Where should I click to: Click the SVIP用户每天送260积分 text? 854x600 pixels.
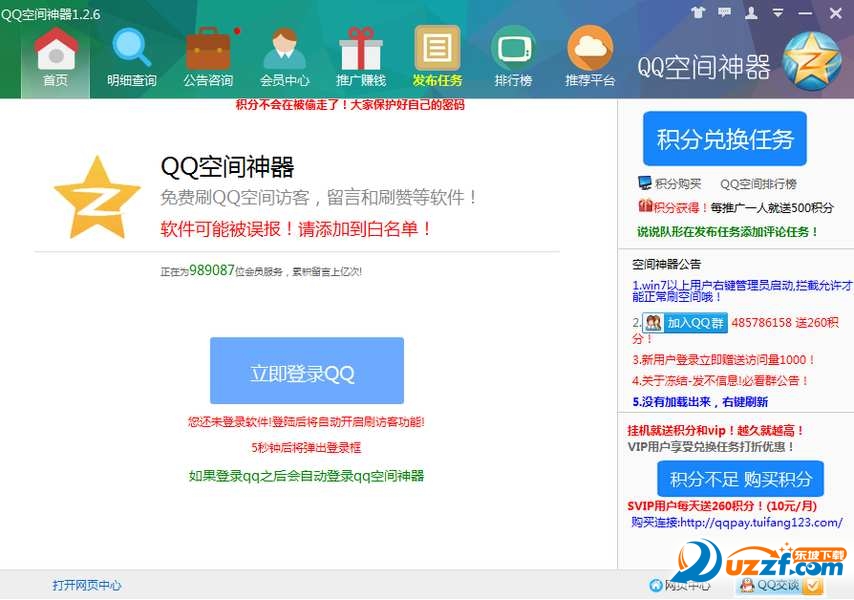[722, 506]
